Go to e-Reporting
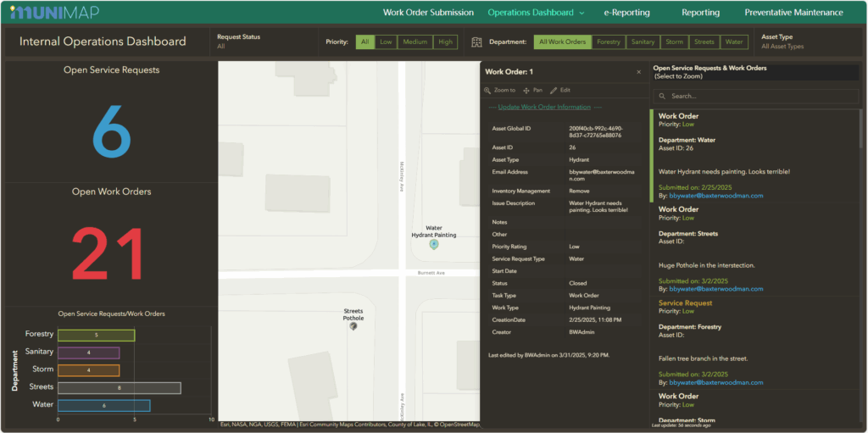This screenshot has width=868, height=433. 626,12
